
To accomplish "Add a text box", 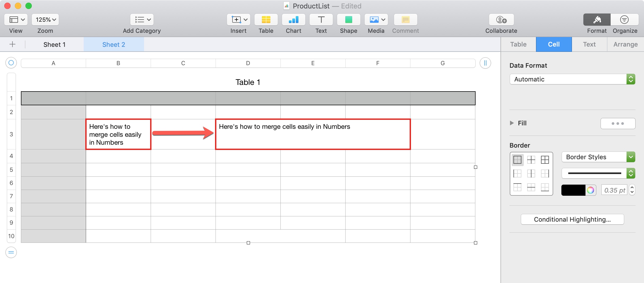I will [321, 20].
